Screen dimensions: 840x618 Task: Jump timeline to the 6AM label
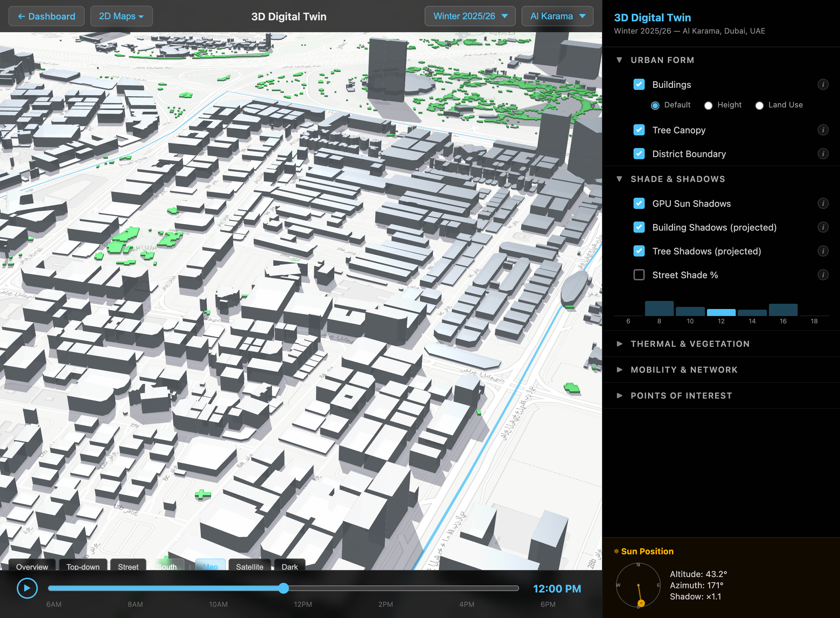click(x=54, y=605)
